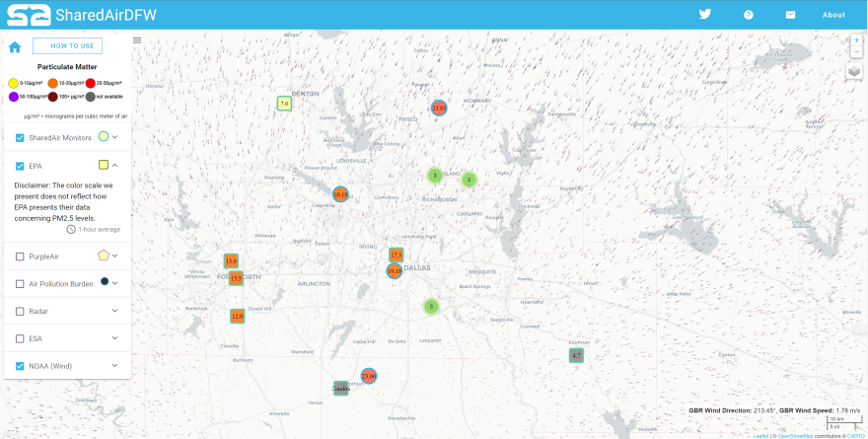Open the Leaflet attribution link
This screenshot has width=868, height=439.
760,436
